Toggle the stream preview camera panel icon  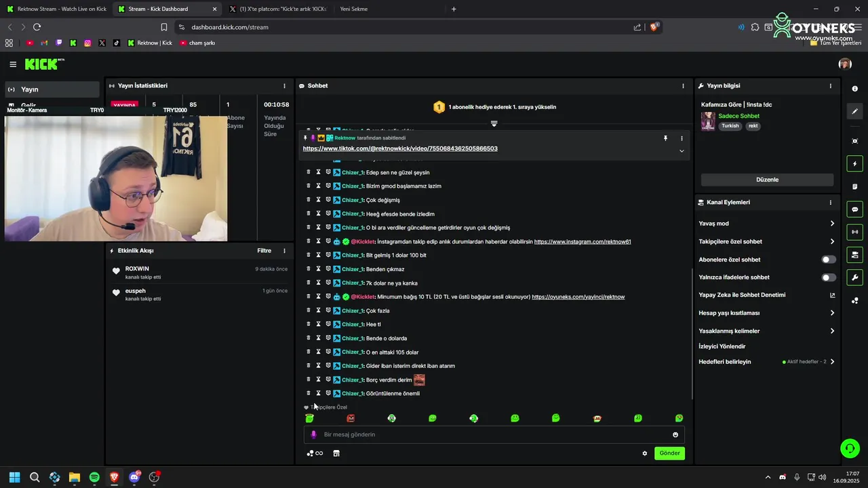(854, 255)
